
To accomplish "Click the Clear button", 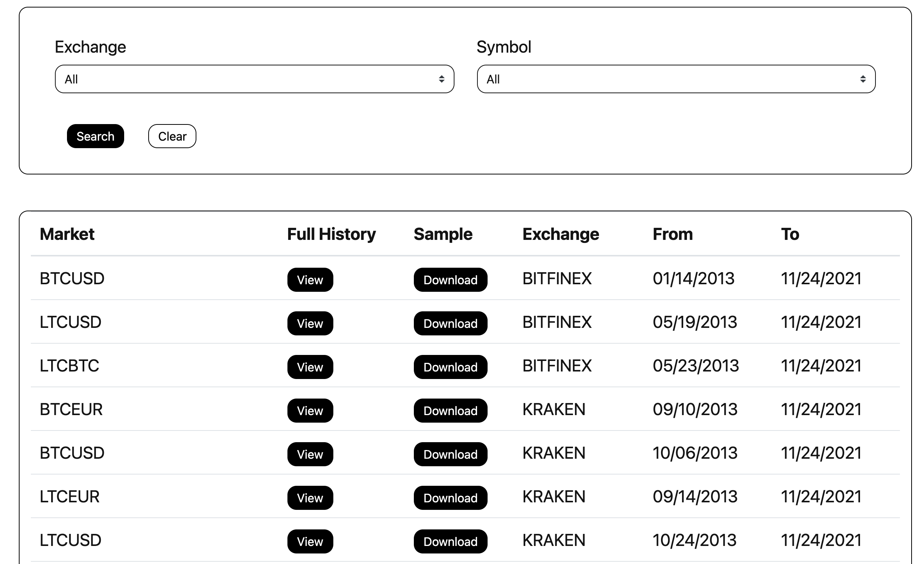I will tap(172, 136).
